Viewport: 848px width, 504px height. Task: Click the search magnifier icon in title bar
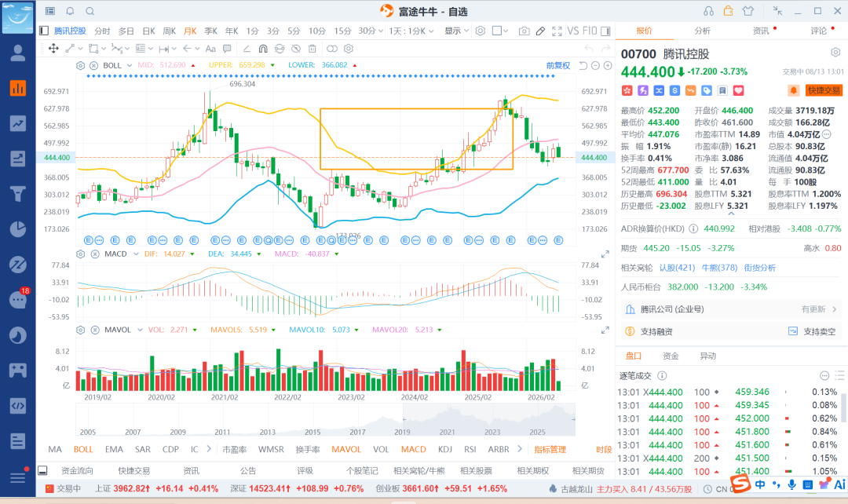coord(90,11)
